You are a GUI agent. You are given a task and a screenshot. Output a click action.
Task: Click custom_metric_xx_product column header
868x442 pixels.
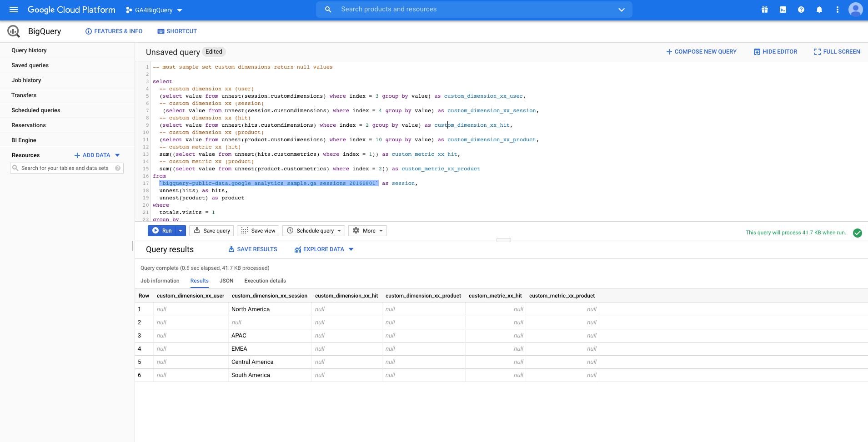click(x=562, y=296)
